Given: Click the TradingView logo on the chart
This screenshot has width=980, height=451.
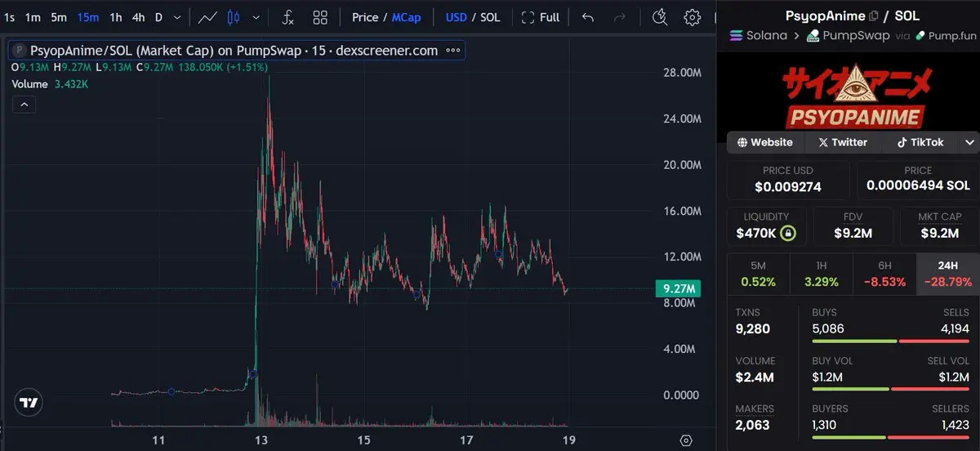Looking at the screenshot, I should pos(29,403).
